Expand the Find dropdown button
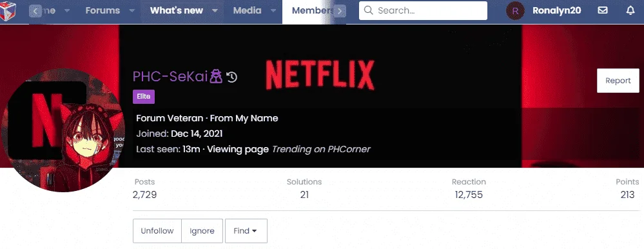The height and width of the screenshot is (249, 644). click(x=246, y=231)
